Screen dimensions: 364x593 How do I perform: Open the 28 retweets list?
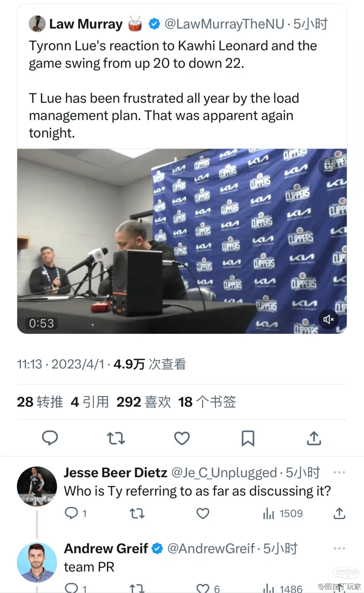[40, 402]
